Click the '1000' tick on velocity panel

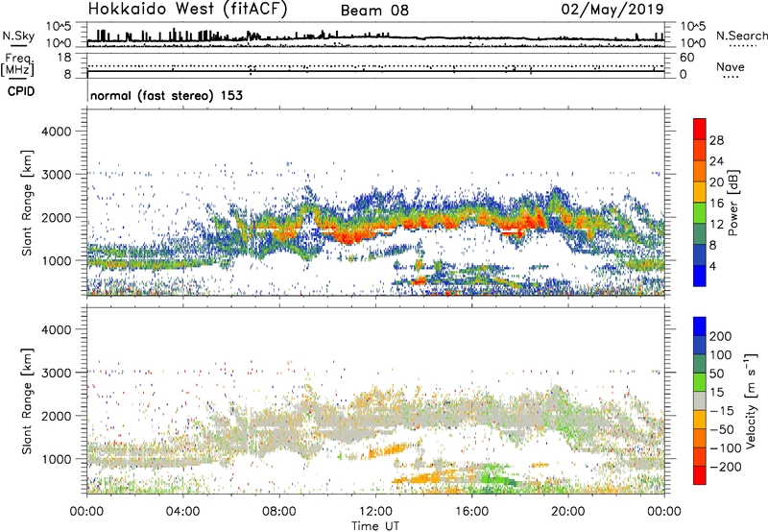[57, 460]
